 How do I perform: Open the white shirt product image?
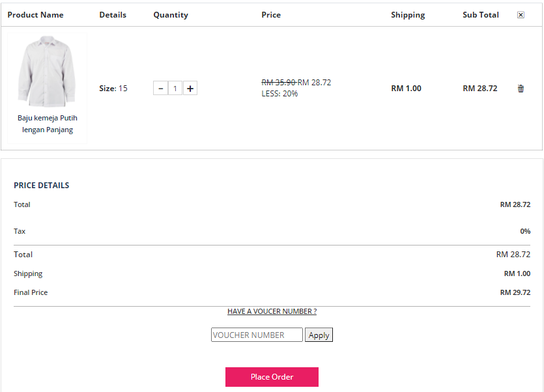tap(46, 72)
